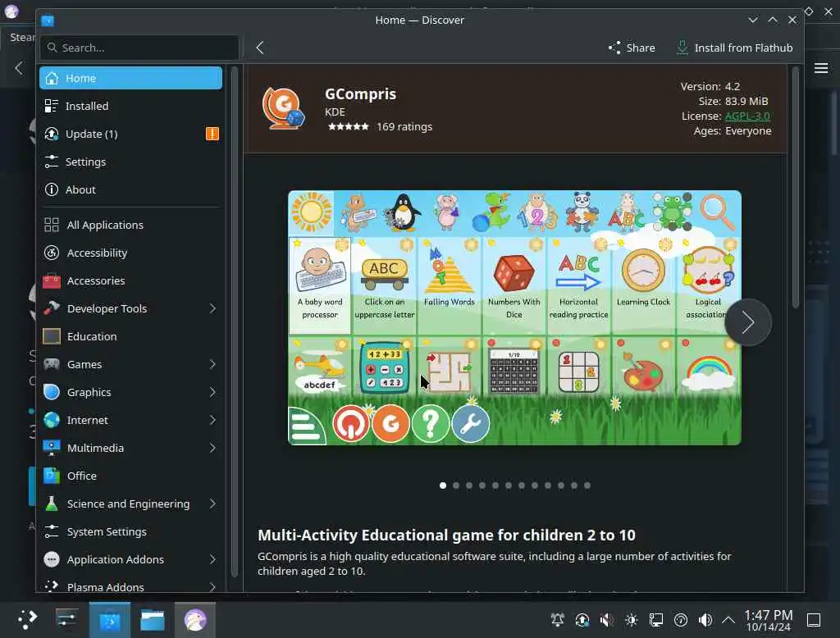Click the Games controller icon

52,364
